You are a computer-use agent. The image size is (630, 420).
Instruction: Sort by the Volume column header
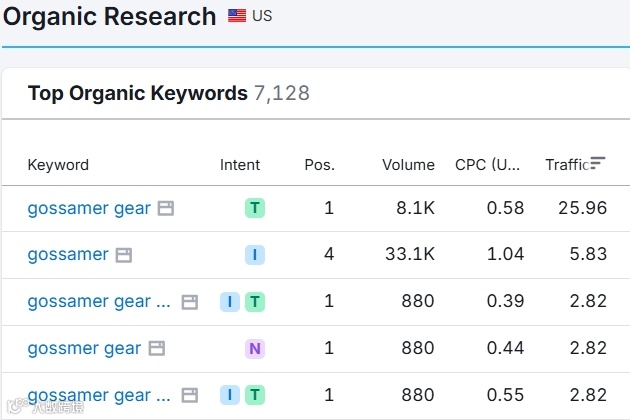(408, 165)
